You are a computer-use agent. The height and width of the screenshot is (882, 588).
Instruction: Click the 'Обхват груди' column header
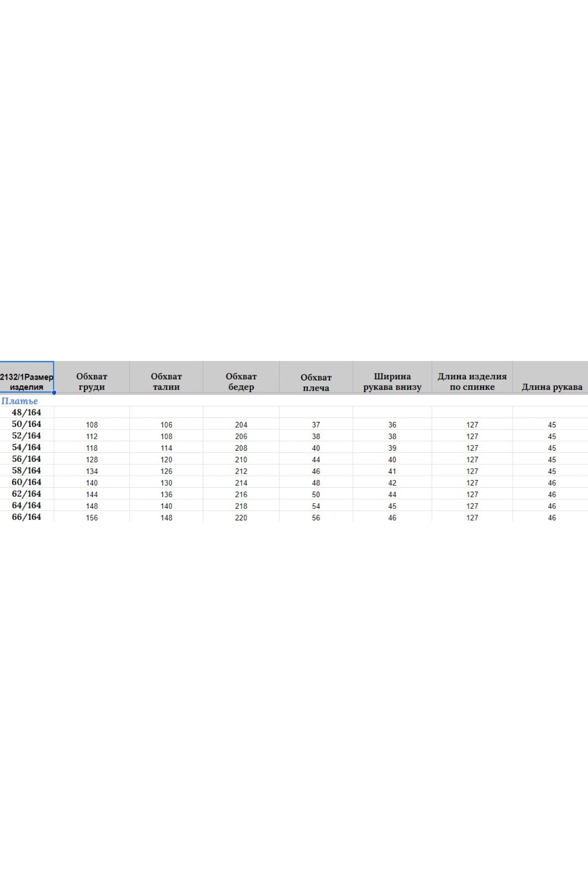[92, 381]
